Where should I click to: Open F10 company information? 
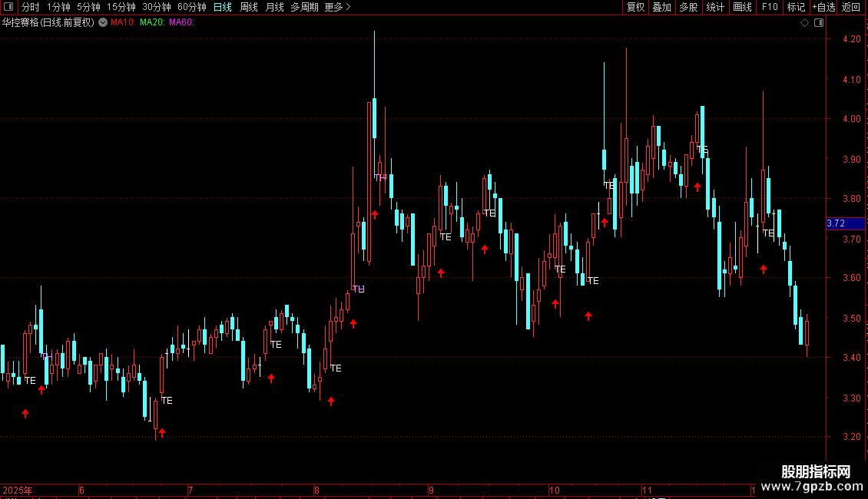[x=770, y=7]
